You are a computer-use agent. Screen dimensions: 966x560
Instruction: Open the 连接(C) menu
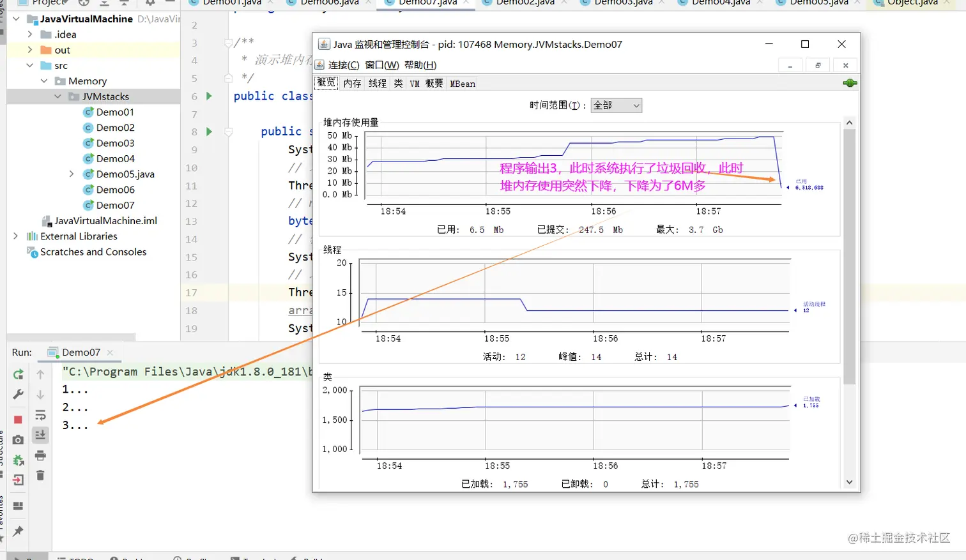(x=344, y=65)
